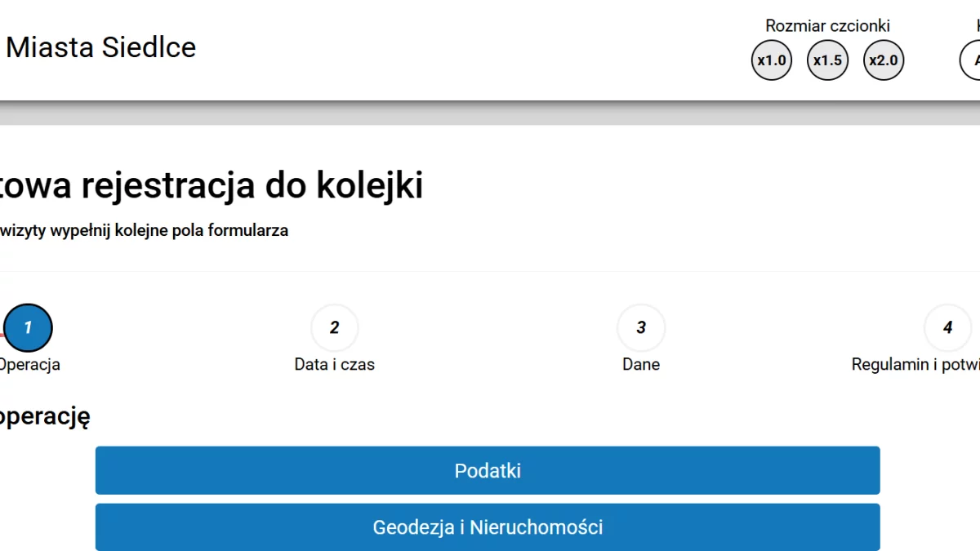
Task: Select 'Geodezja i Nieruchomości' operation
Action: (488, 527)
